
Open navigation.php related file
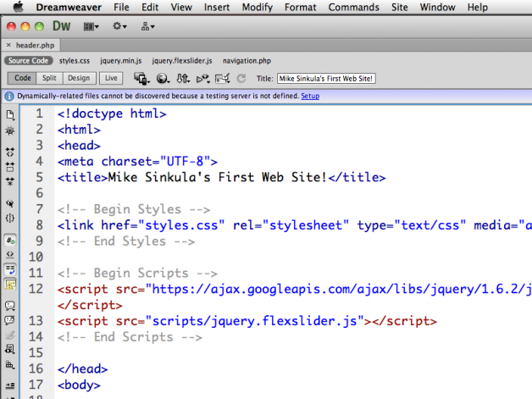tap(247, 61)
